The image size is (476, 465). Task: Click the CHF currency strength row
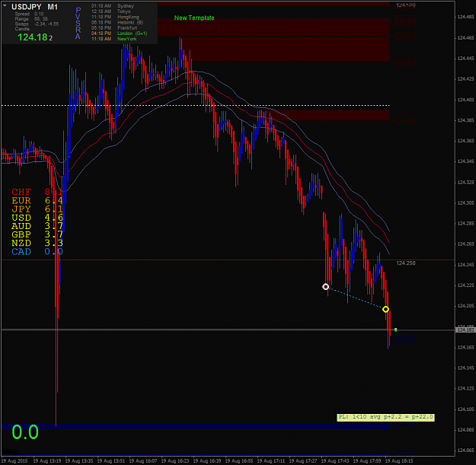pos(37,192)
